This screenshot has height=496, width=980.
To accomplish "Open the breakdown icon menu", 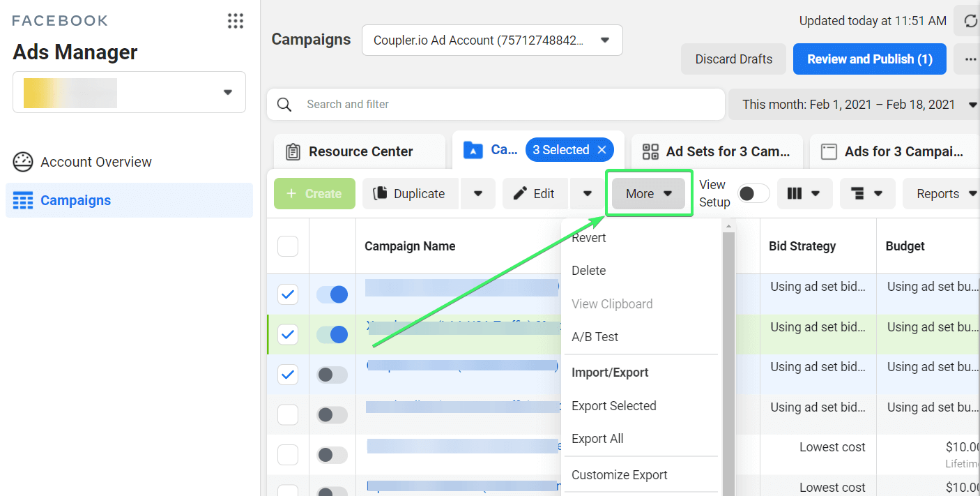I will [x=867, y=194].
